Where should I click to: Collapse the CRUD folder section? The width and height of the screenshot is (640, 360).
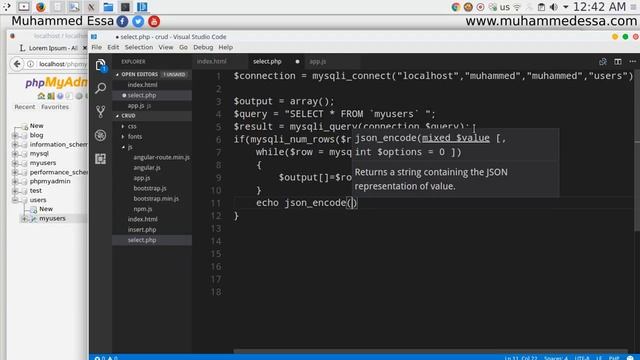coord(152,116)
